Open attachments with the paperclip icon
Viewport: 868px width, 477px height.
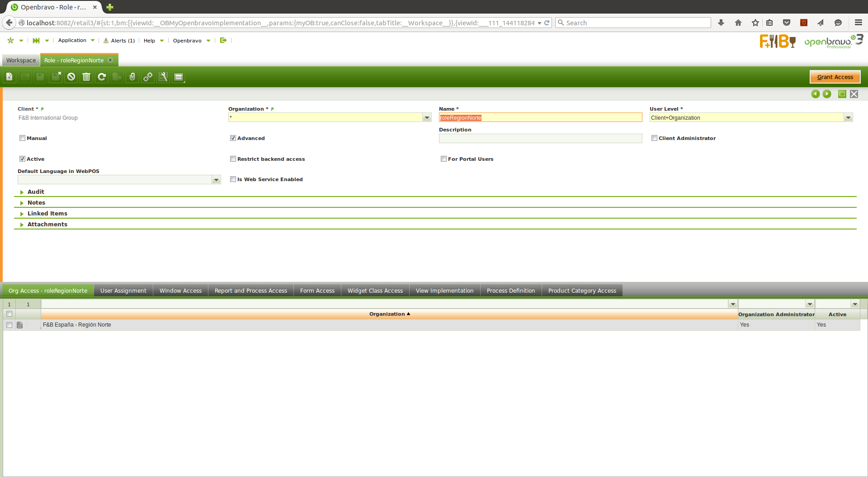[132, 77]
